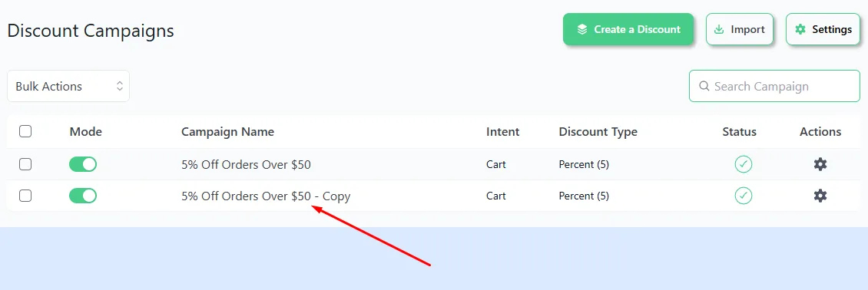Open campaign 5% Off Orders Over $50 - Copy
The height and width of the screenshot is (290, 868).
coord(266,196)
